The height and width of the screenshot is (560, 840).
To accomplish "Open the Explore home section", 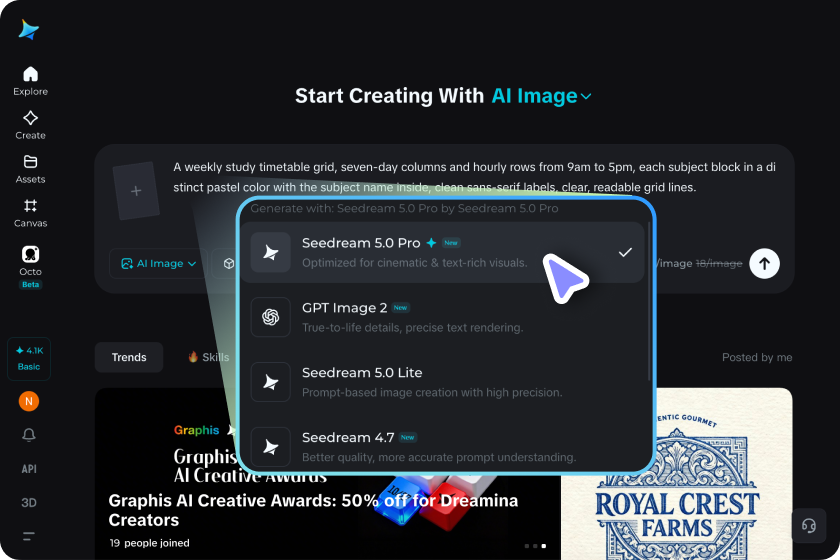I will coord(31,81).
